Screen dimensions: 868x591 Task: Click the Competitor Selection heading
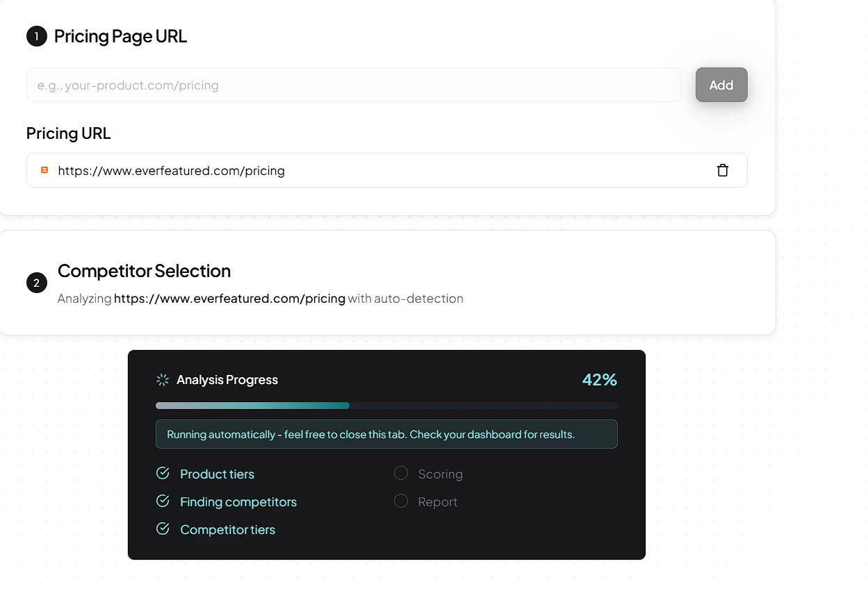tap(144, 271)
